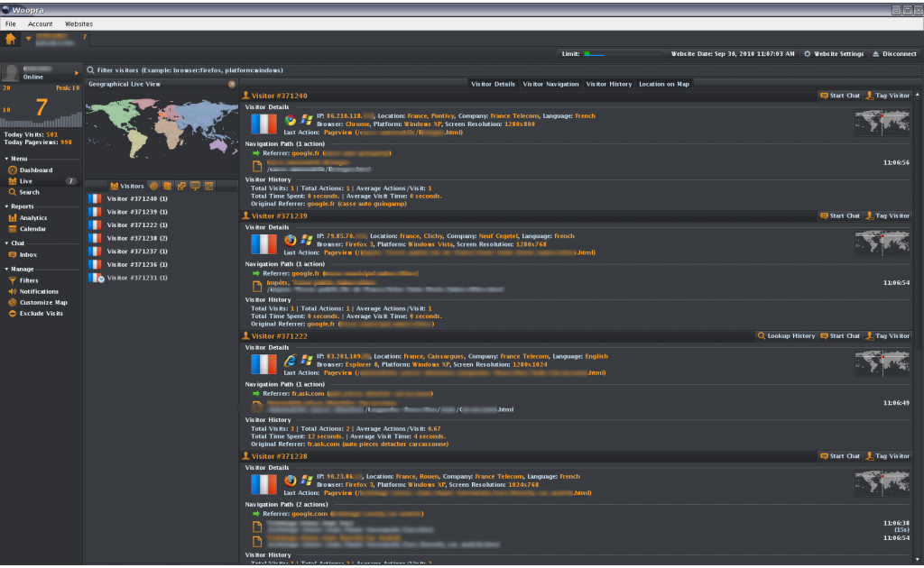Image resolution: width=924 pixels, height=568 pixels.
Task: Open the Analytics report
Action: [x=33, y=218]
